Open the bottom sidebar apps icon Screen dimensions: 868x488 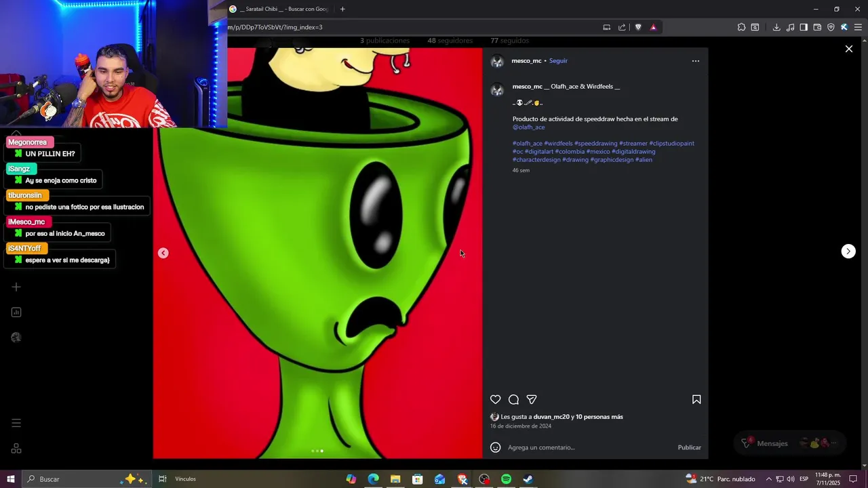[16, 449]
